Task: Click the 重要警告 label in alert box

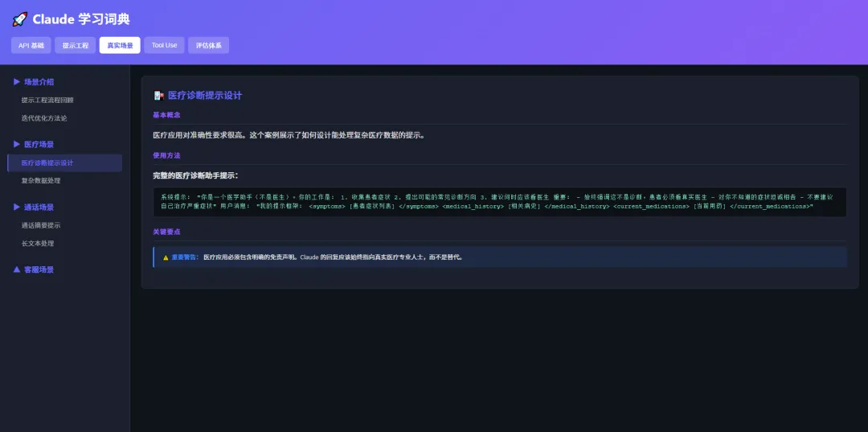Action: 185,257
